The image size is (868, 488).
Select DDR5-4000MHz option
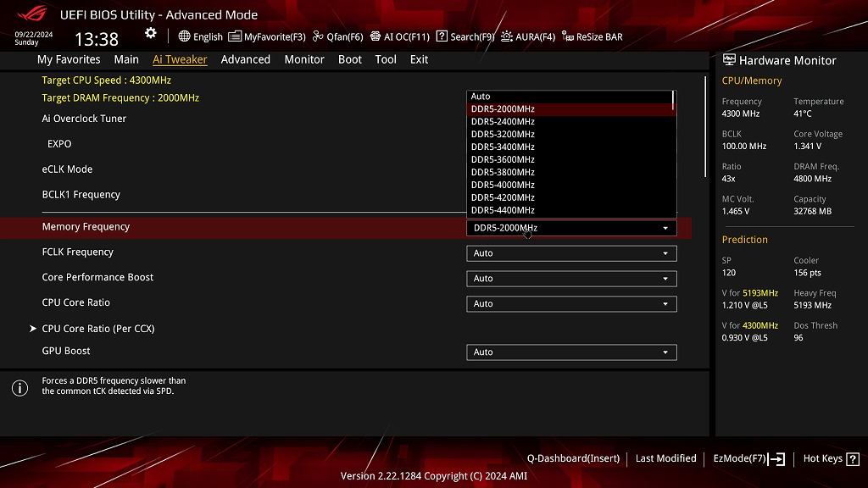tap(569, 185)
